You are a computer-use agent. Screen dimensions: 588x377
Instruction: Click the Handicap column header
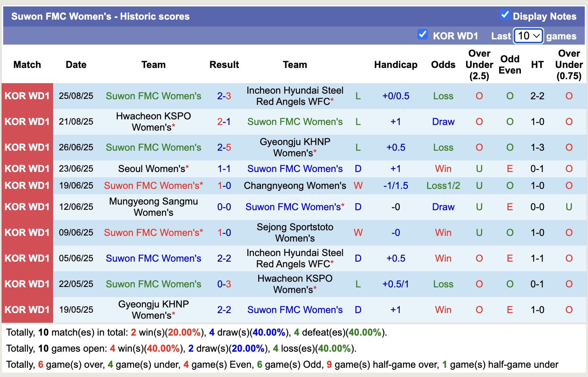pos(395,64)
